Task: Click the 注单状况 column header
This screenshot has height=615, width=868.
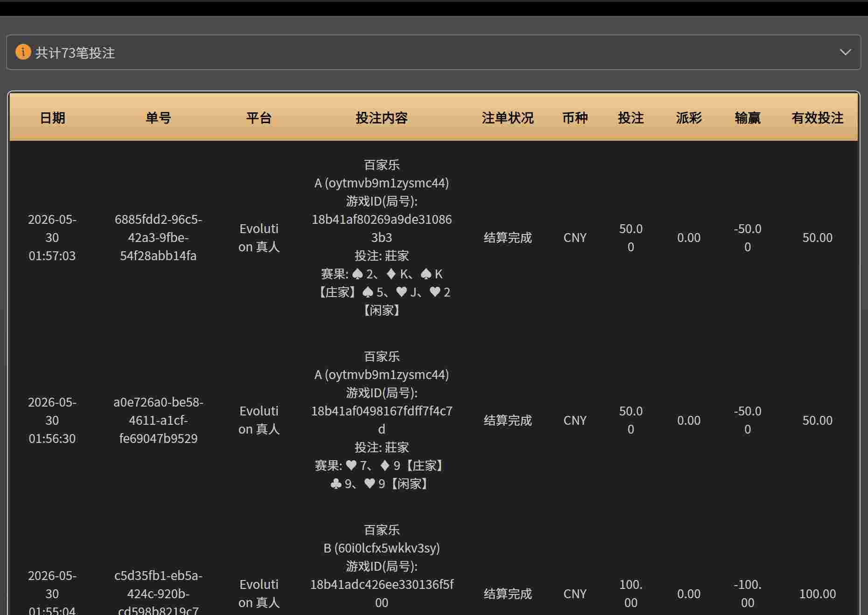Action: point(507,117)
